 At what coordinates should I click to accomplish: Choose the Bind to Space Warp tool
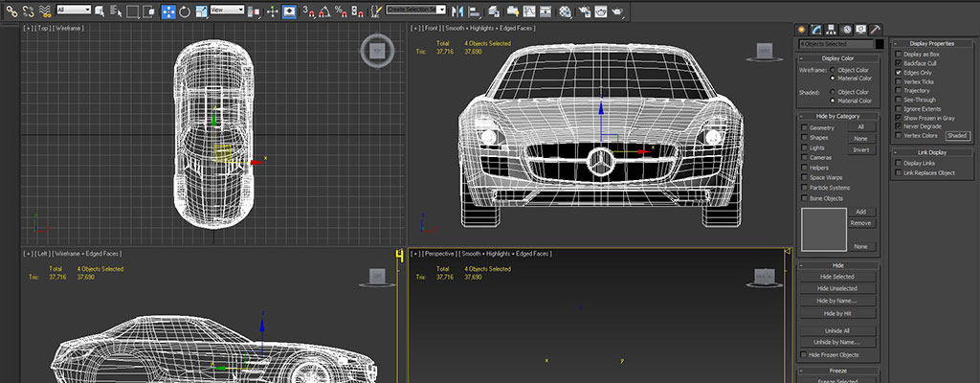click(x=45, y=11)
